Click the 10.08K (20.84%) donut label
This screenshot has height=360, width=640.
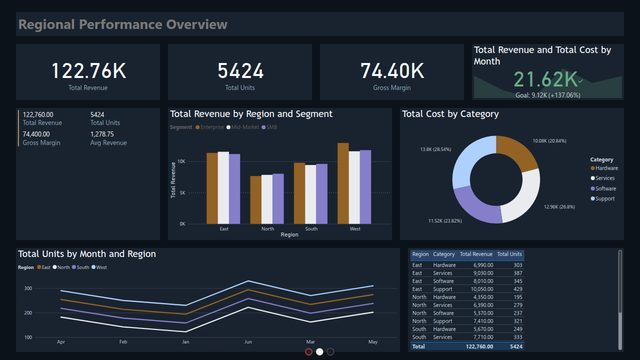[x=549, y=141]
